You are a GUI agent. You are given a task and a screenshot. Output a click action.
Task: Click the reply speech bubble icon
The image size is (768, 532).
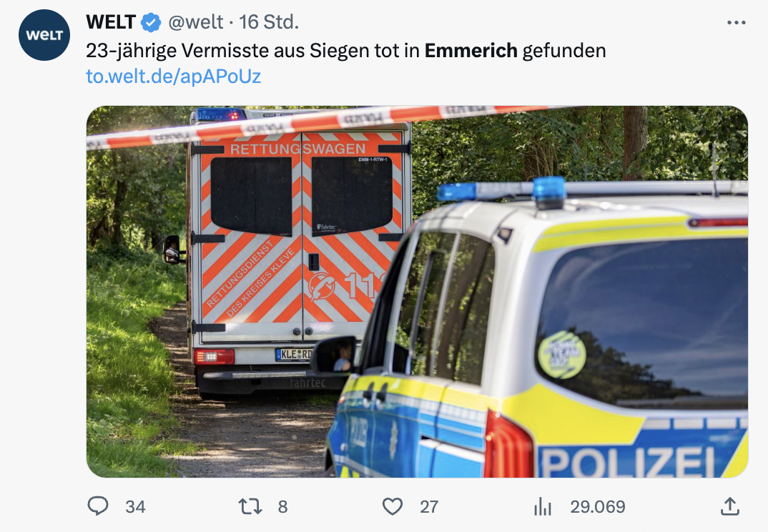coord(98,506)
